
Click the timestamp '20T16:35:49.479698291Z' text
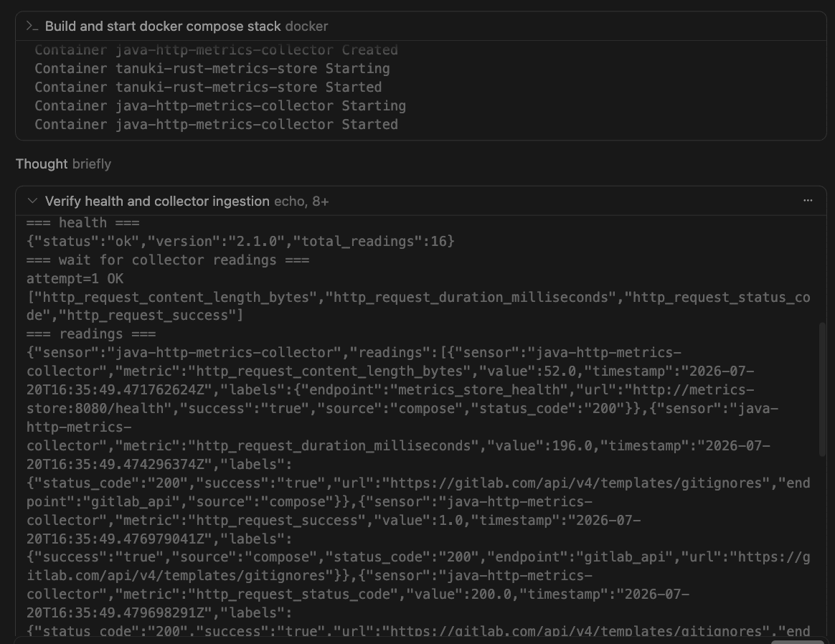pyautogui.click(x=115, y=613)
